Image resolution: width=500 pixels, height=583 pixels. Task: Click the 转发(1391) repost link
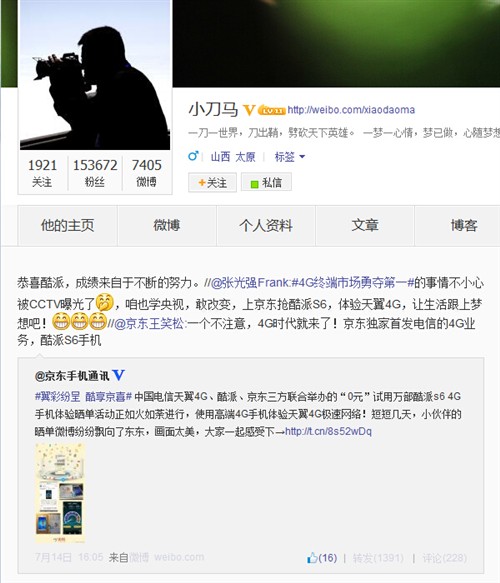[x=378, y=558]
